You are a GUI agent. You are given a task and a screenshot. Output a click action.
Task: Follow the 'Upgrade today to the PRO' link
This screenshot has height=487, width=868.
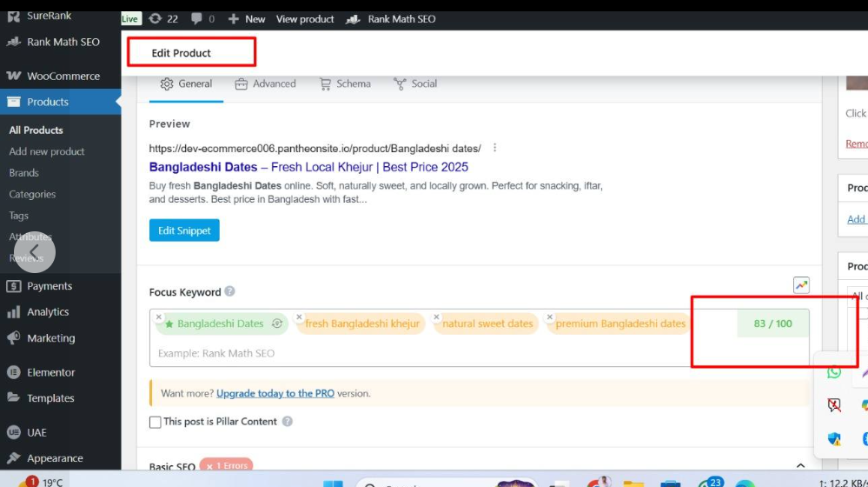pos(275,394)
